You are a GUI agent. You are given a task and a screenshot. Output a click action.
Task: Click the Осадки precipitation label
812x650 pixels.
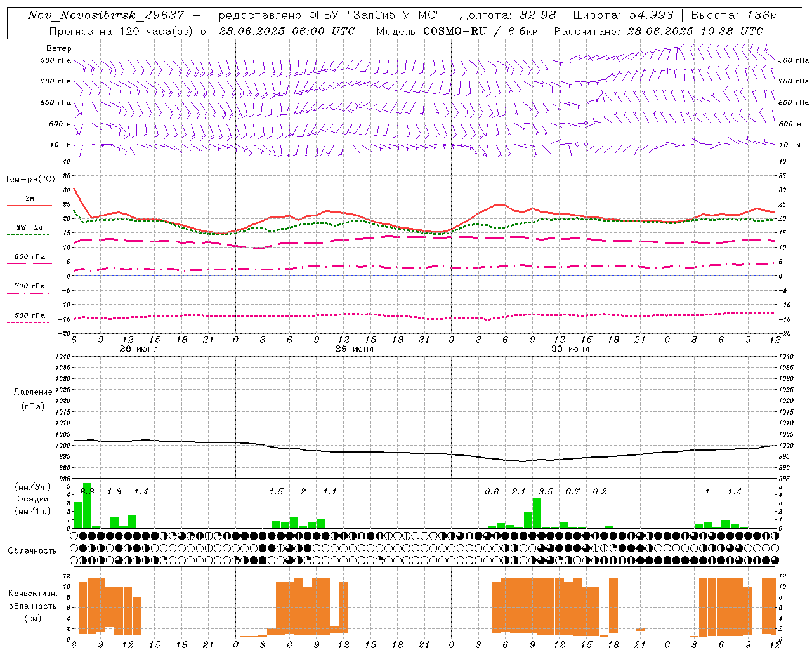click(33, 500)
